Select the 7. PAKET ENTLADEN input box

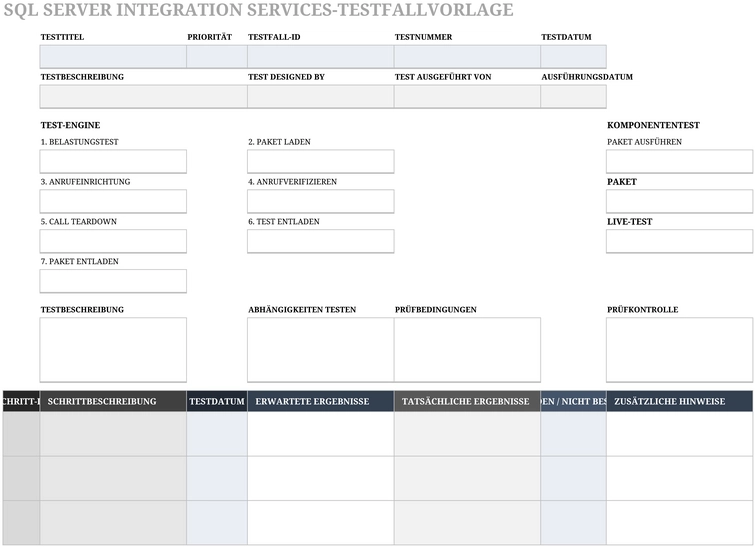113,281
